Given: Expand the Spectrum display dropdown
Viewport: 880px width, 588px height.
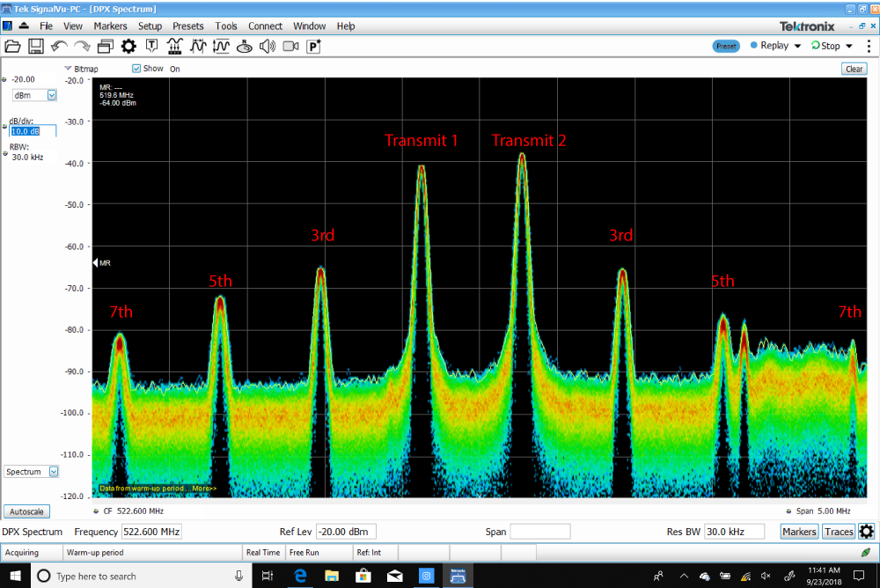Looking at the screenshot, I should [x=54, y=472].
